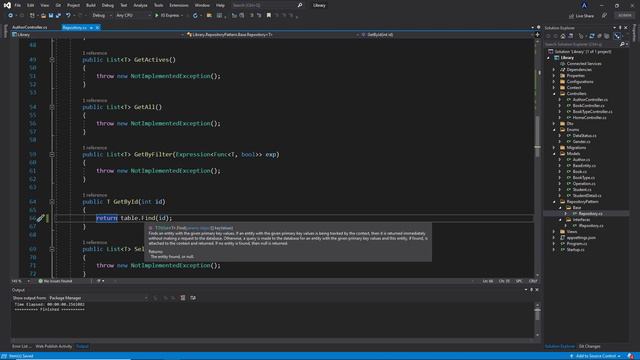Toggle word wrap icon in Output panel
The image size is (640, 360).
[x=193, y=298]
